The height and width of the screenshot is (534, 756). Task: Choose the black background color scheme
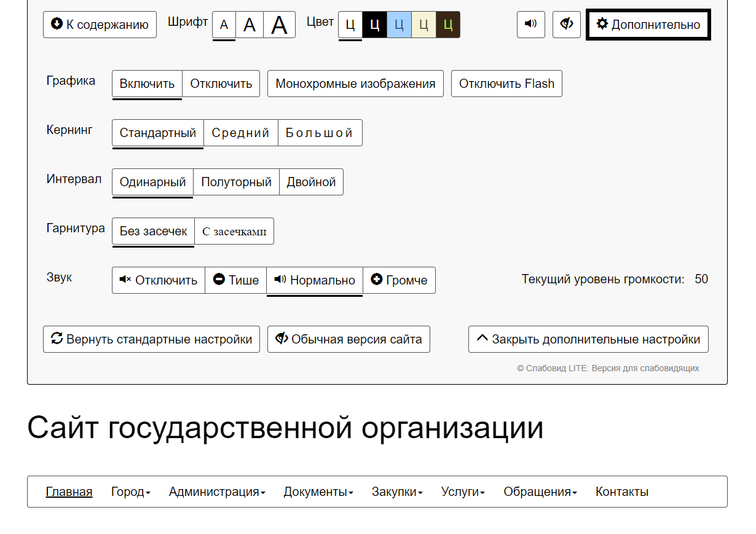click(x=374, y=25)
